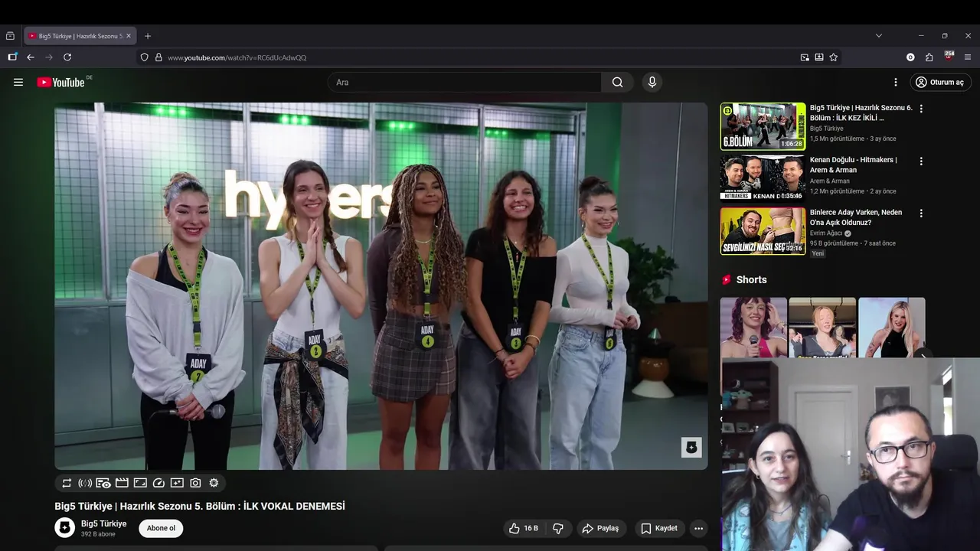Click the resize player frame icon
980x551 pixels.
pyautogui.click(x=140, y=483)
